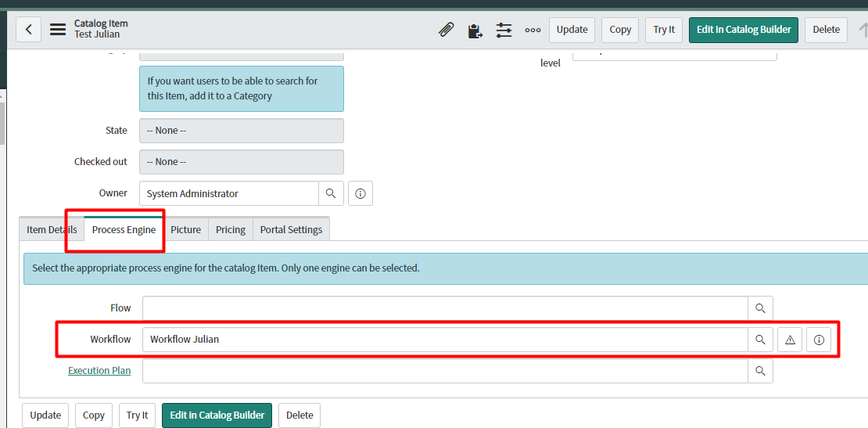Look up Owner using the magnifier
This screenshot has width=868, height=428.
coord(331,193)
